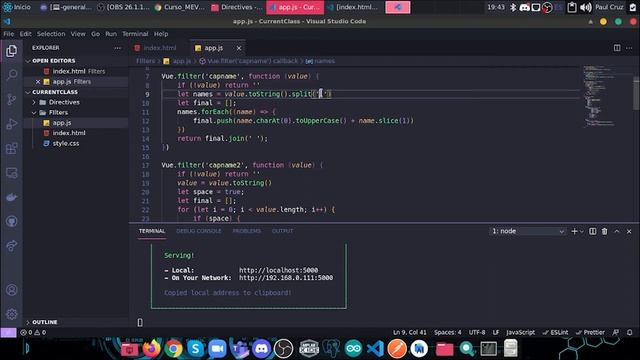The height and width of the screenshot is (360, 640).
Task: Open the Search view in activity bar
Action: coord(12,75)
